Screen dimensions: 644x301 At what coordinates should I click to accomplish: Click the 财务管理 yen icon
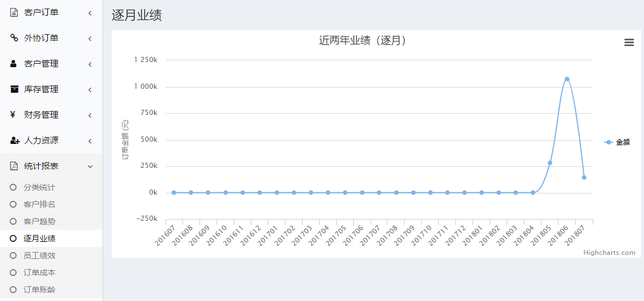pyautogui.click(x=13, y=115)
